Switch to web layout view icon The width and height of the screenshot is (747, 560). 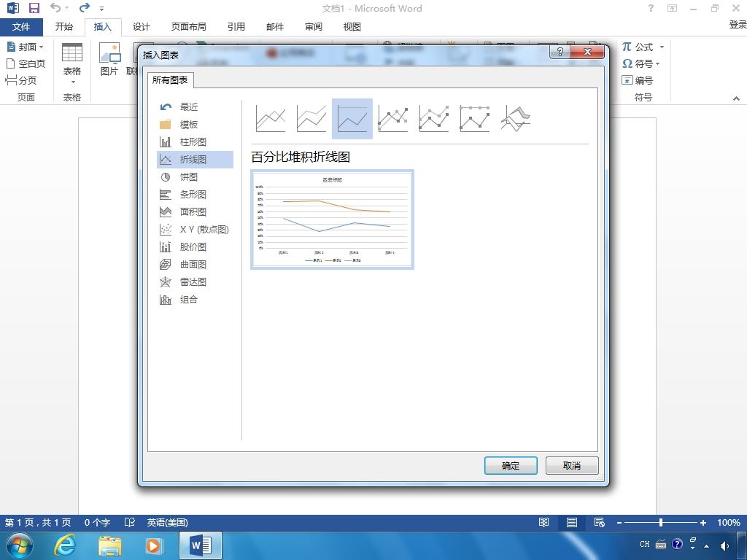click(x=600, y=522)
